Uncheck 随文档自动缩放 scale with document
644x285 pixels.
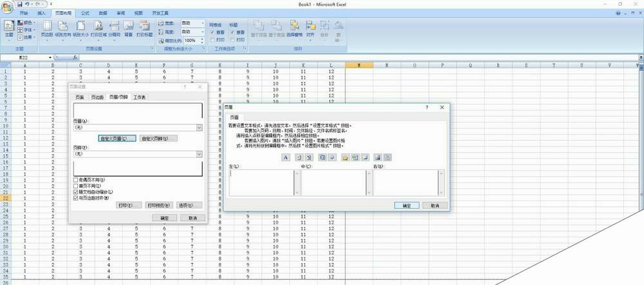point(75,192)
